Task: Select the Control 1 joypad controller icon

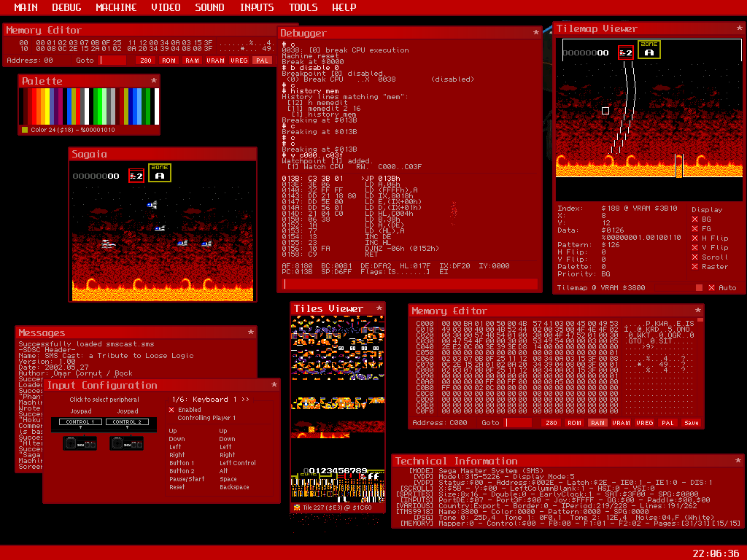Action: [80, 443]
